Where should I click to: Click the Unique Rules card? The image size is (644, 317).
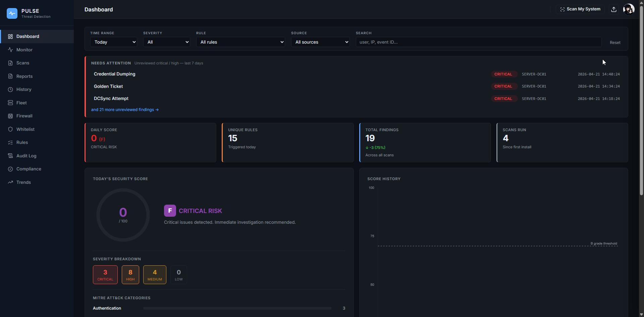point(288,143)
